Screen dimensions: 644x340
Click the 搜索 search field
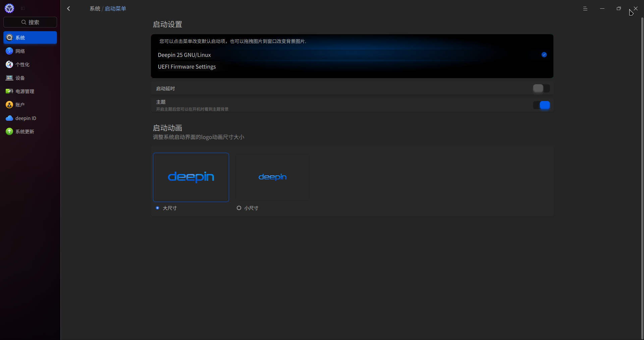pos(30,22)
